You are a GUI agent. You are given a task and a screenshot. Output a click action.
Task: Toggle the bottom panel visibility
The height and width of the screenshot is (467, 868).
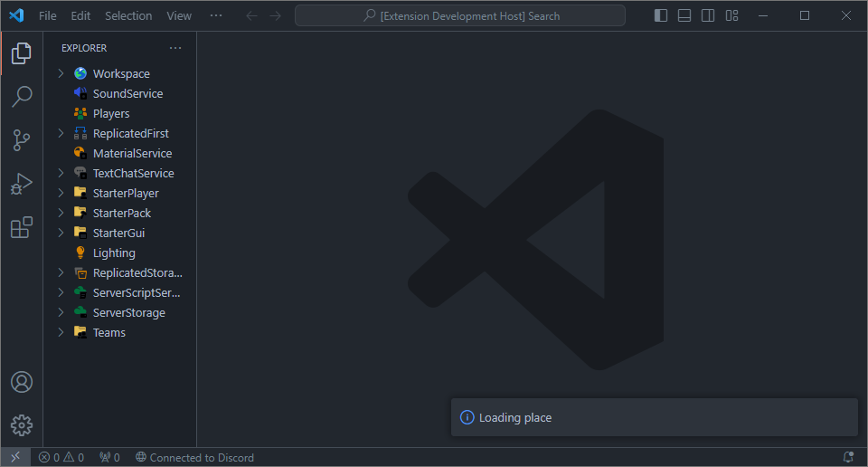coord(684,15)
